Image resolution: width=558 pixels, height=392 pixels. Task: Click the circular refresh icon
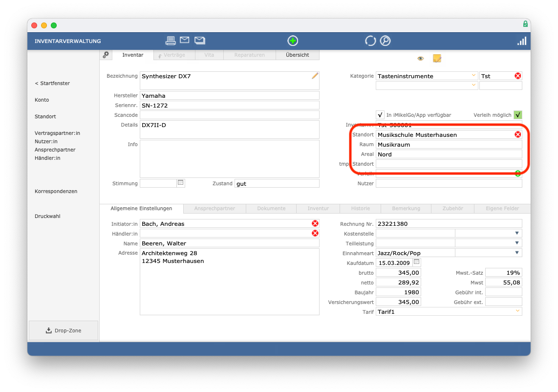click(x=370, y=41)
